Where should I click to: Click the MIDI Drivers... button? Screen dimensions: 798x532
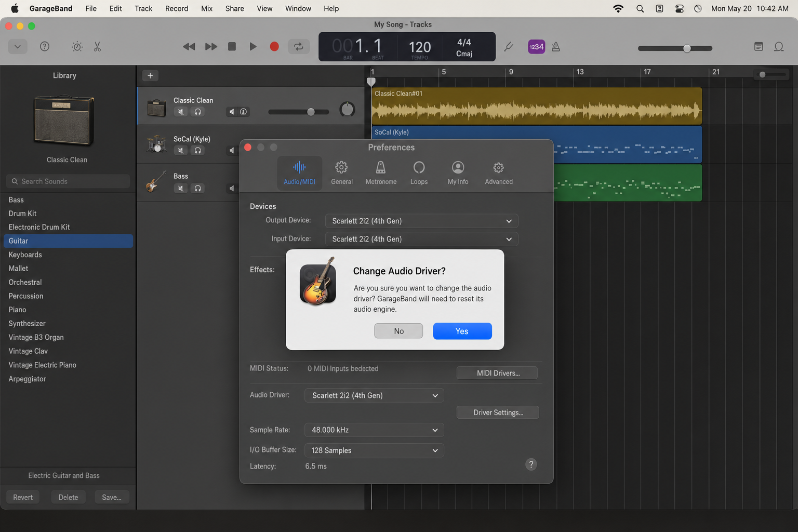click(497, 373)
